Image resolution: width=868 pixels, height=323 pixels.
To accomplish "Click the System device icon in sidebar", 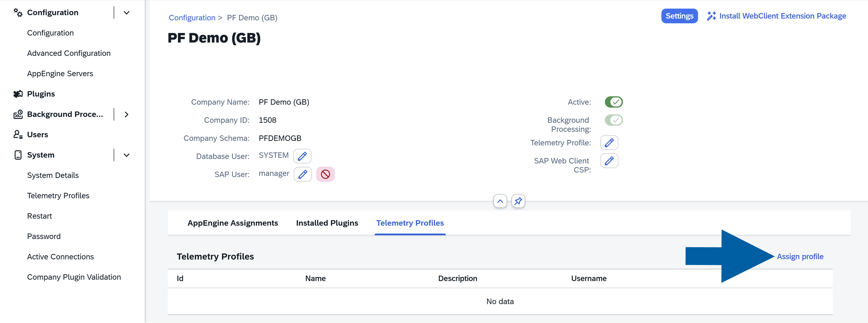I will click(x=18, y=155).
